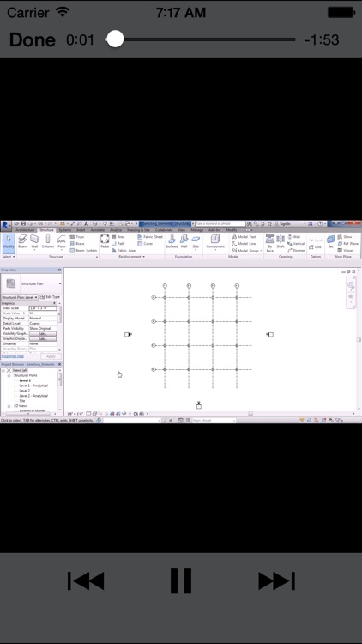
Task: Open the Systems ribbon tab
Action: pos(65,230)
